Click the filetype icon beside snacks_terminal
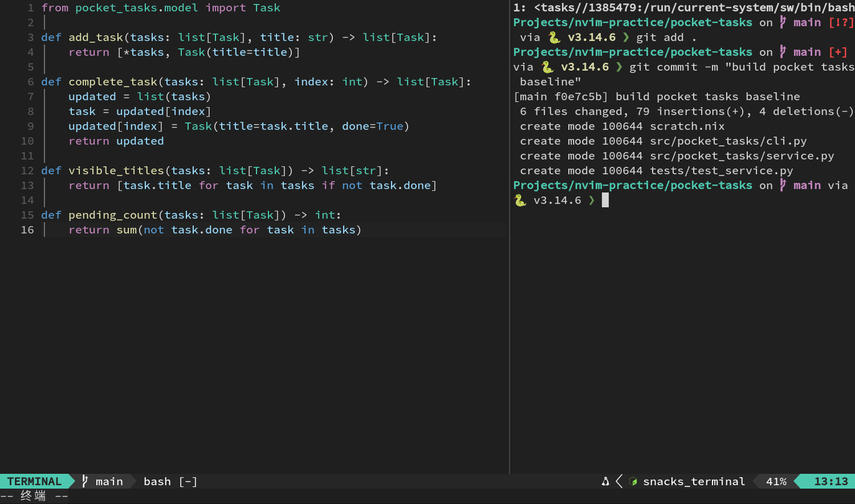The height and width of the screenshot is (504, 855). pyautogui.click(x=633, y=481)
